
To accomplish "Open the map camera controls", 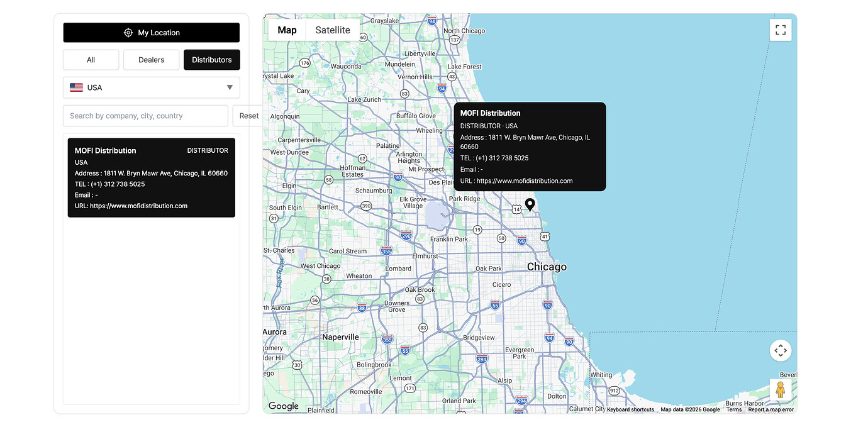I will [x=781, y=350].
